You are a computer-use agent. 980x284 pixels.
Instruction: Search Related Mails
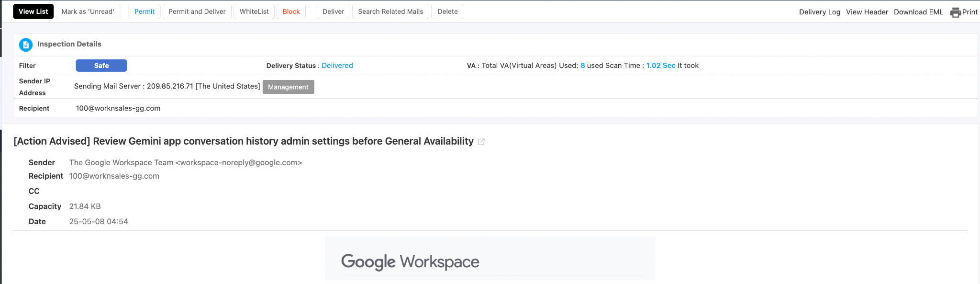[390, 11]
